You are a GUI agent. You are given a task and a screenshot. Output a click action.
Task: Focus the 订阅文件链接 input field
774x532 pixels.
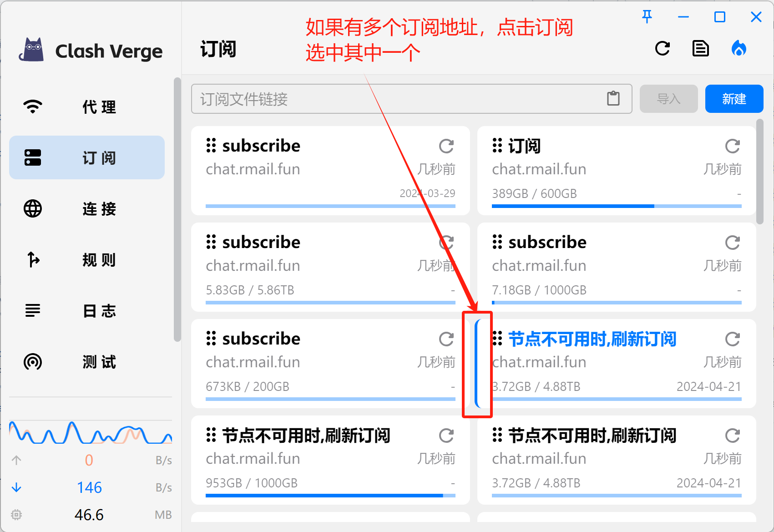411,99
